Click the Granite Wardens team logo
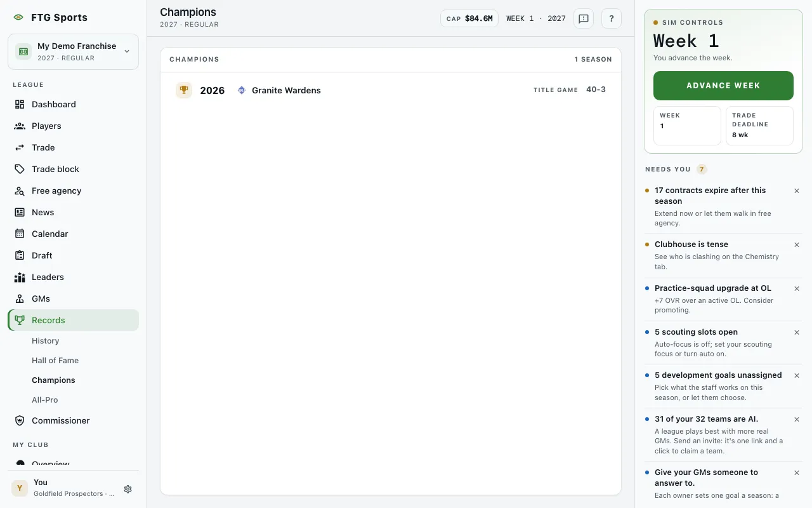812x508 pixels. tap(241, 90)
